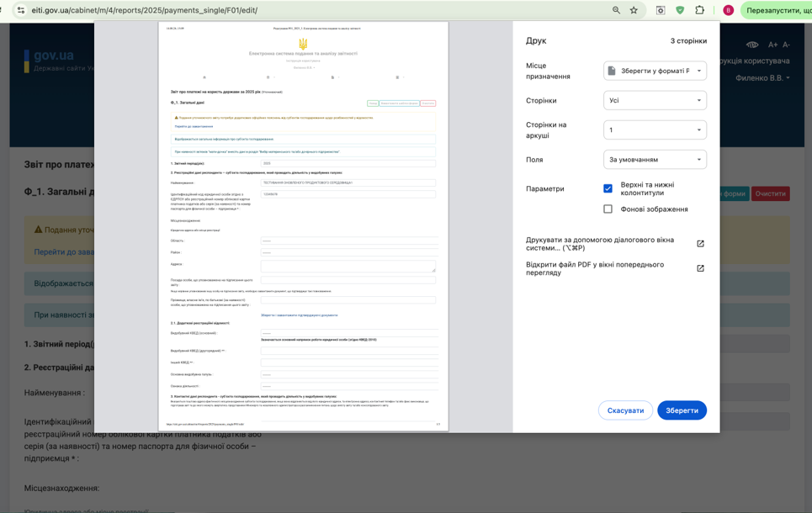Click the site information icon in address bar
This screenshot has height=513, width=812.
(21, 10)
